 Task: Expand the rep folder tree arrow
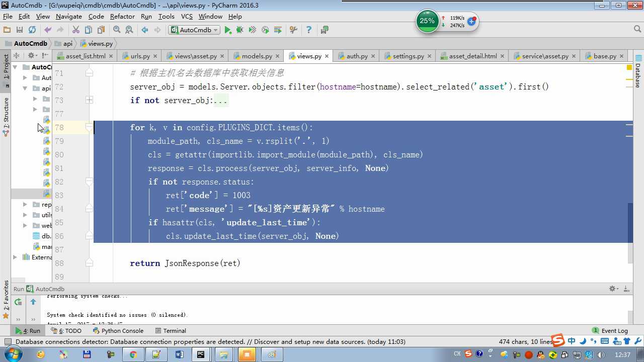pyautogui.click(x=25, y=205)
